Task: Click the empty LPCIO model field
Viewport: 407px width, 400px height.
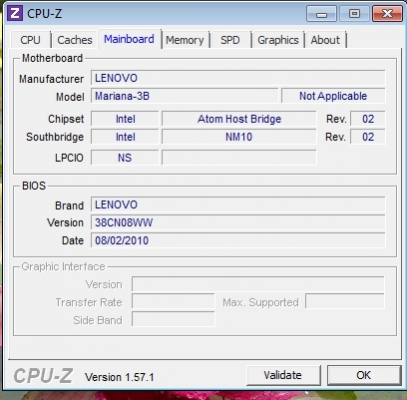Action: pos(239,158)
